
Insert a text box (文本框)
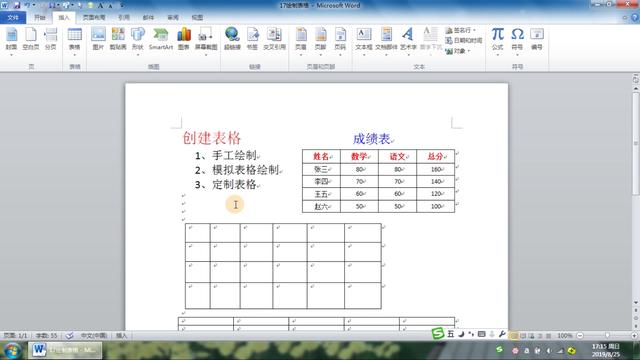tap(364, 40)
